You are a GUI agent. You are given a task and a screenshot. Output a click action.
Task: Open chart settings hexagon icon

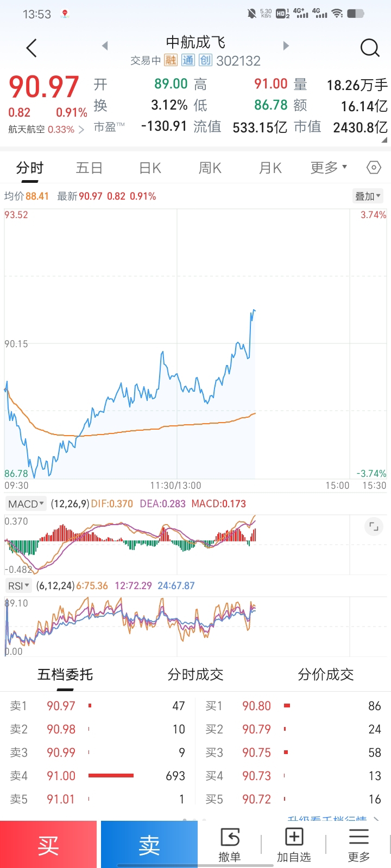point(374,168)
